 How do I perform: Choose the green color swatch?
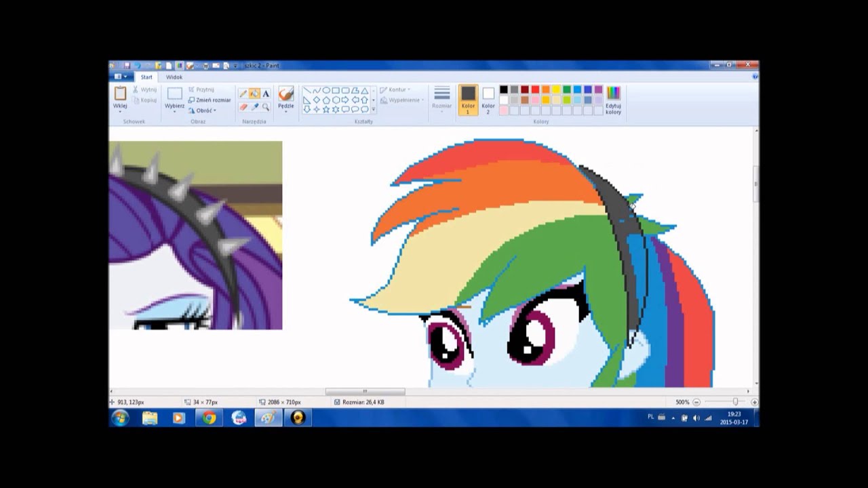[567, 89]
